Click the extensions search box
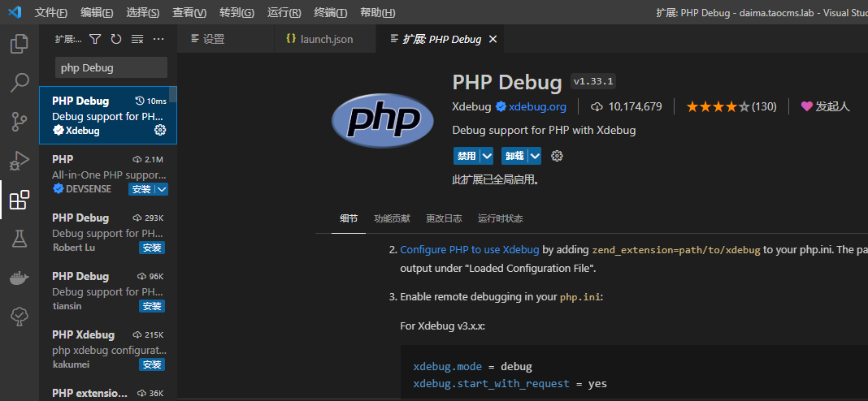This screenshot has width=868, height=401. 111,67
